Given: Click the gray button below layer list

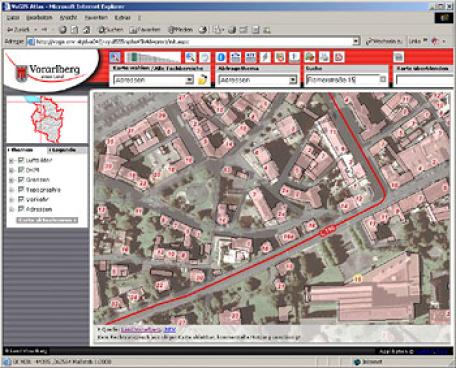Looking at the screenshot, I should click(x=47, y=220).
